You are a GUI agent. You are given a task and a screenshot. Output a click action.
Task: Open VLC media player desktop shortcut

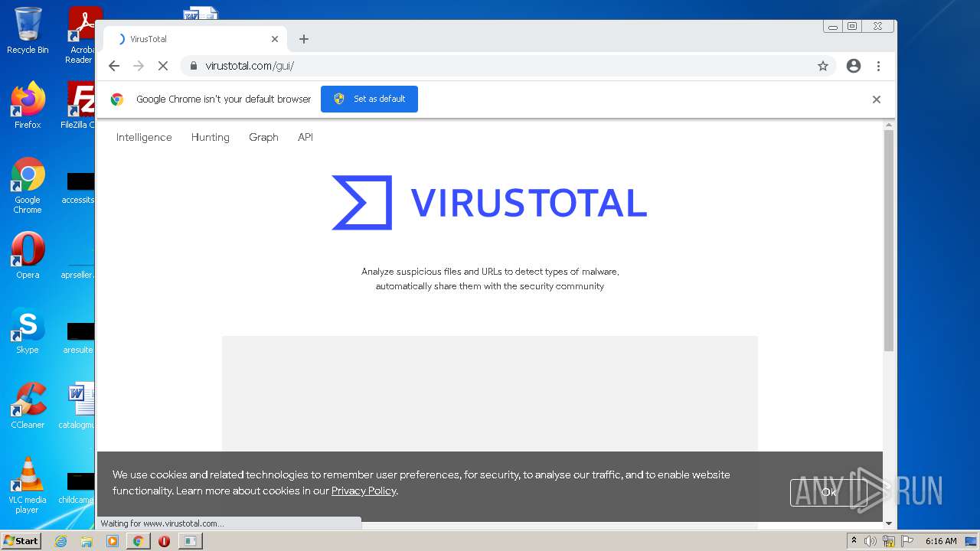(x=28, y=485)
